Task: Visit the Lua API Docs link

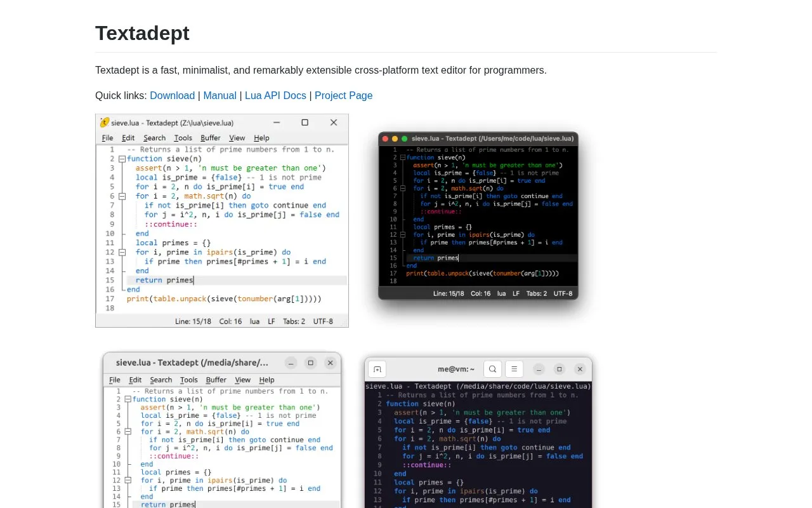Action: [x=275, y=95]
